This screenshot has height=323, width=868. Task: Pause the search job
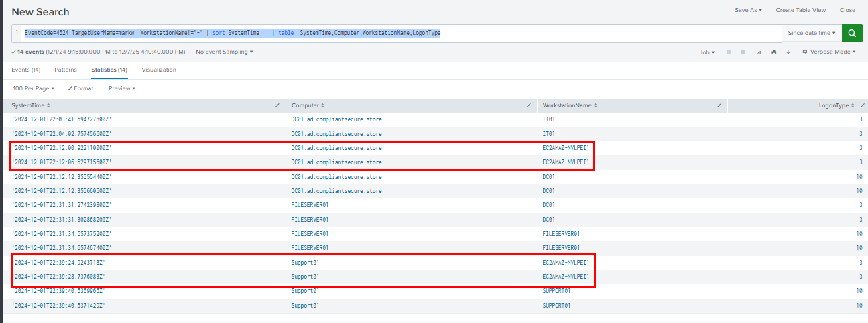[729, 52]
